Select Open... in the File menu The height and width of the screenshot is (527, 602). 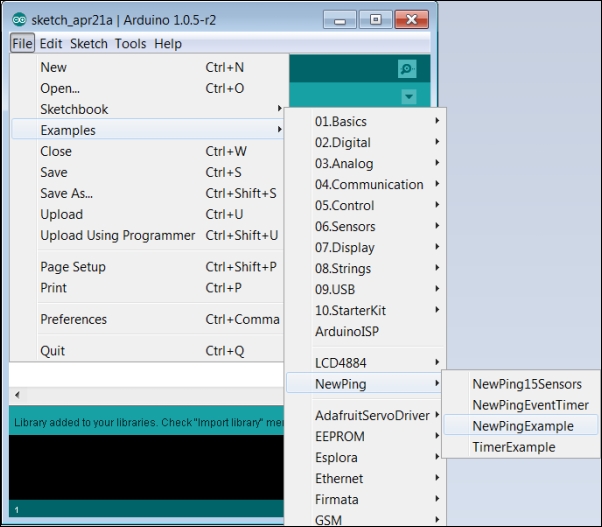tap(148, 88)
